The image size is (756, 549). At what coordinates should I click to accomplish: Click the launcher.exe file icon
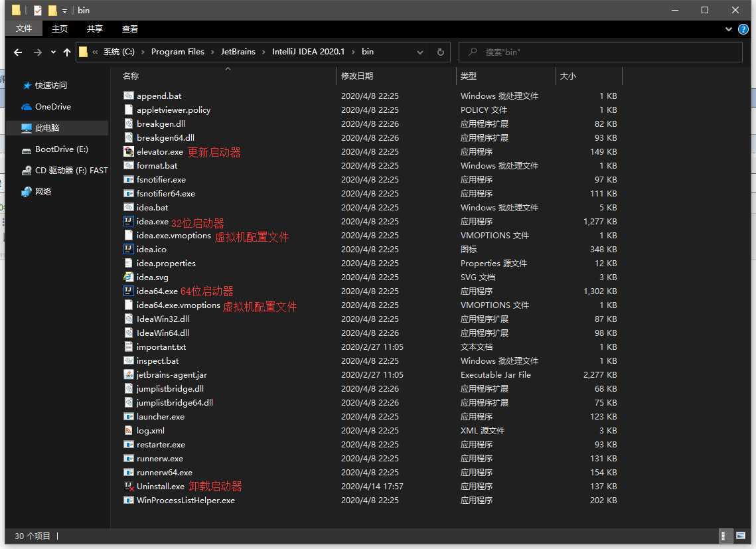tap(128, 416)
